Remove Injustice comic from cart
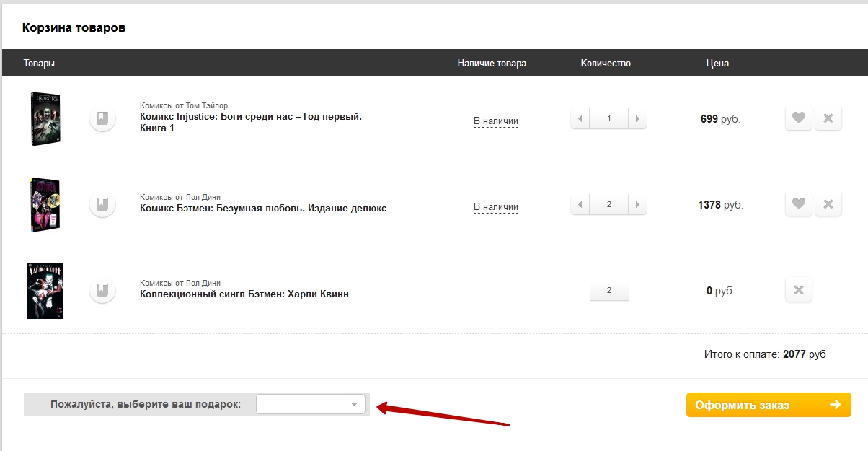Image resolution: width=868 pixels, height=451 pixels. coord(828,118)
